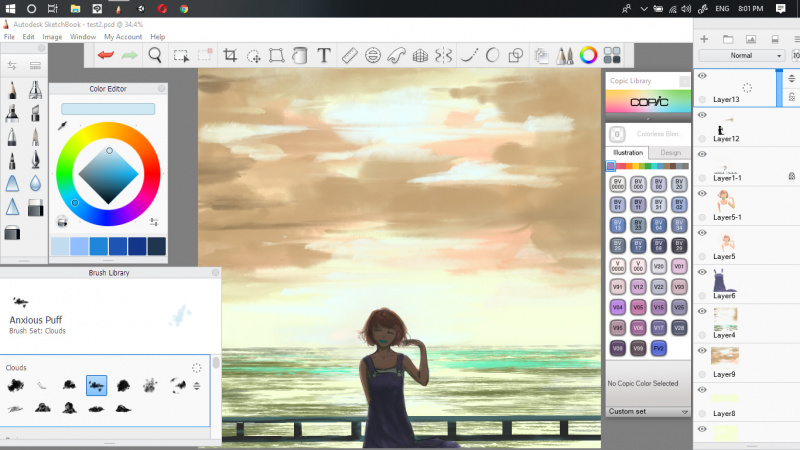Screen dimensions: 800x450
Task: Open Chrome from the taskbar
Action: tap(184, 9)
